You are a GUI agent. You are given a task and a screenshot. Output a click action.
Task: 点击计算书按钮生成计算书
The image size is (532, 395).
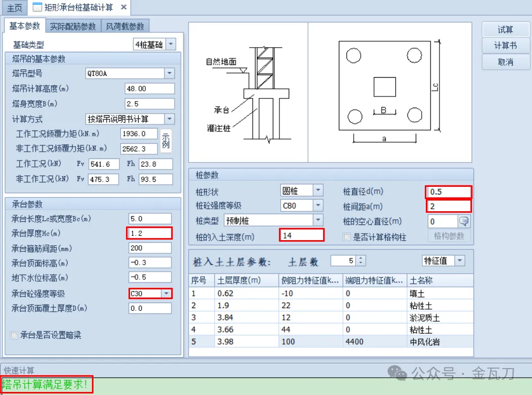tap(505, 46)
